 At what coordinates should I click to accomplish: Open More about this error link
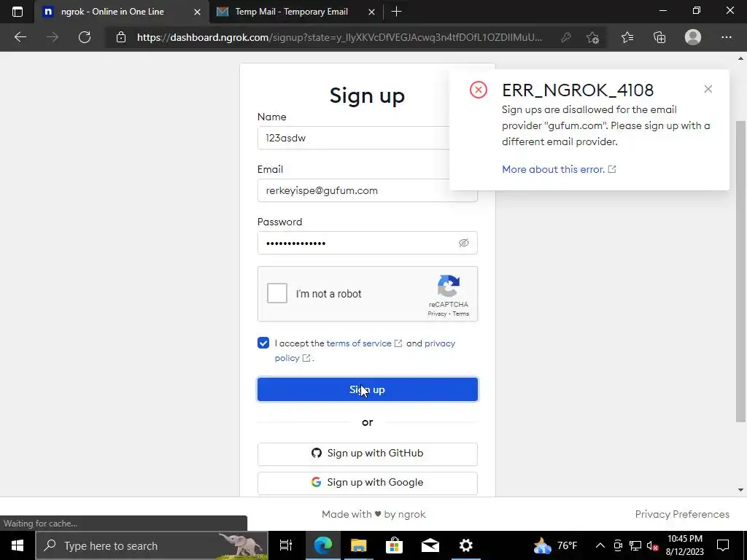coord(559,169)
